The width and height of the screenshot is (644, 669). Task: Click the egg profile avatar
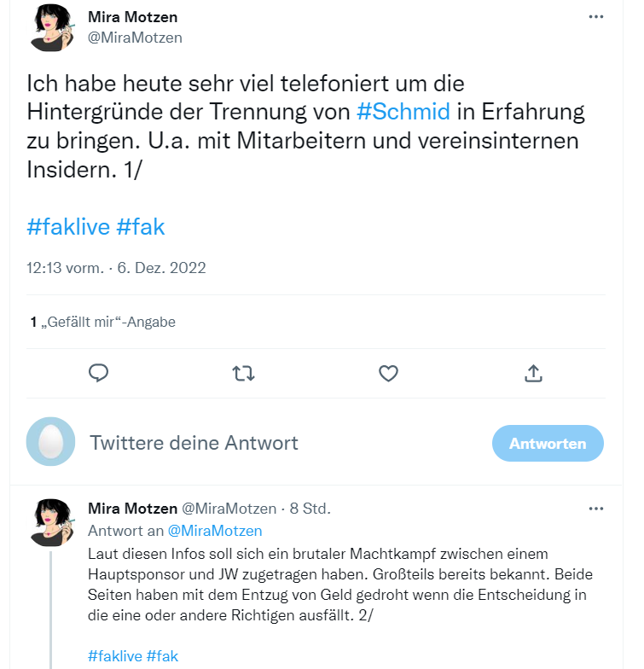[50, 443]
